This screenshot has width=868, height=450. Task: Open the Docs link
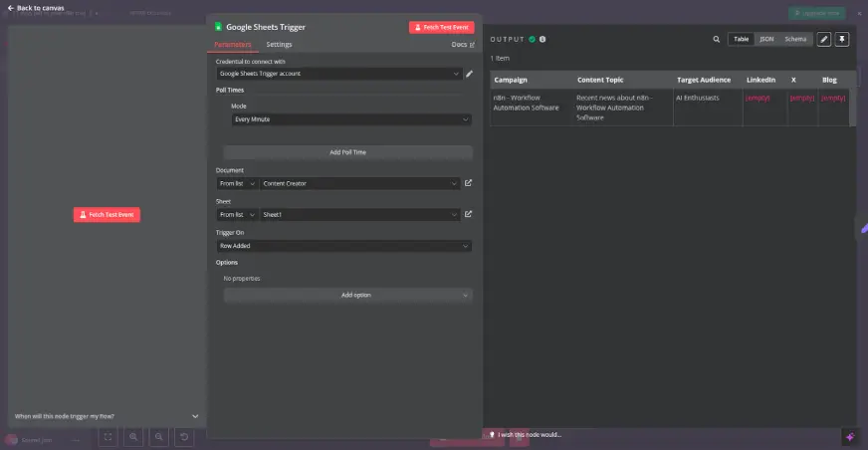462,45
